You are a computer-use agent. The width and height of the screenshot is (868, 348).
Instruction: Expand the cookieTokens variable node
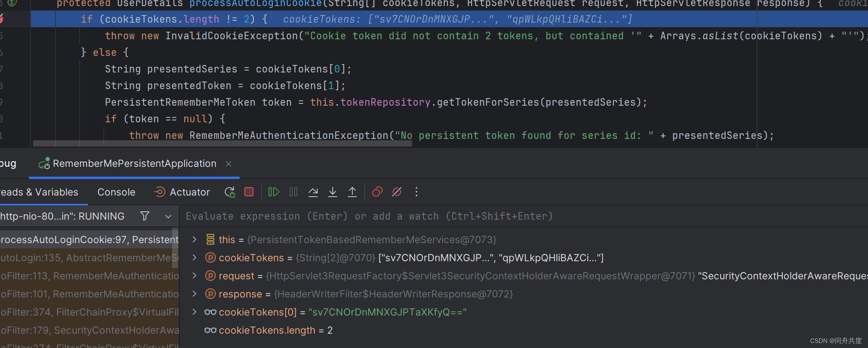coord(194,257)
